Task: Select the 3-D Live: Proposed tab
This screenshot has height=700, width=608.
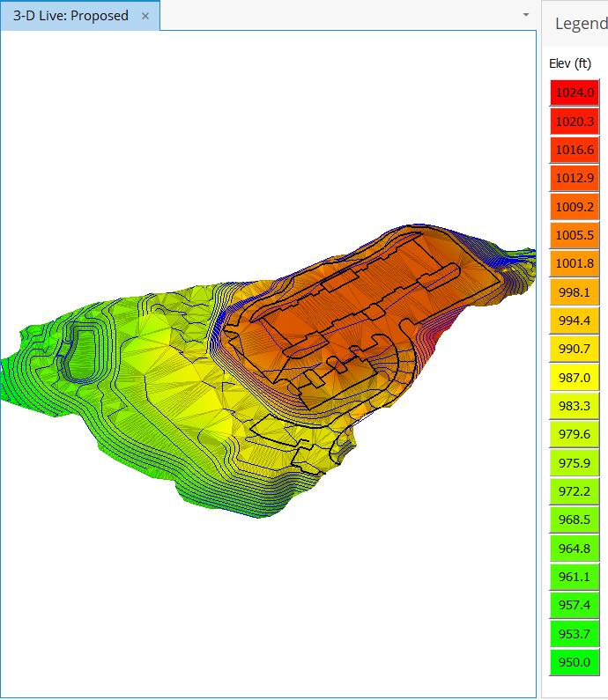Action: point(70,16)
